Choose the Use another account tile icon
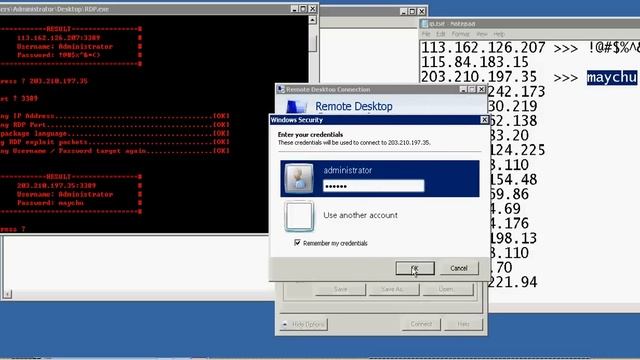The height and width of the screenshot is (360, 640). tap(299, 216)
